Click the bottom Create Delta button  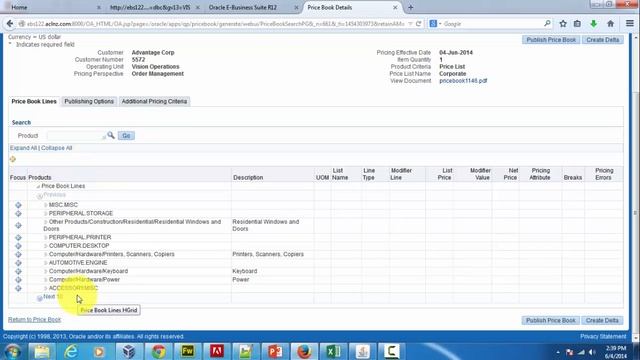click(x=602, y=320)
